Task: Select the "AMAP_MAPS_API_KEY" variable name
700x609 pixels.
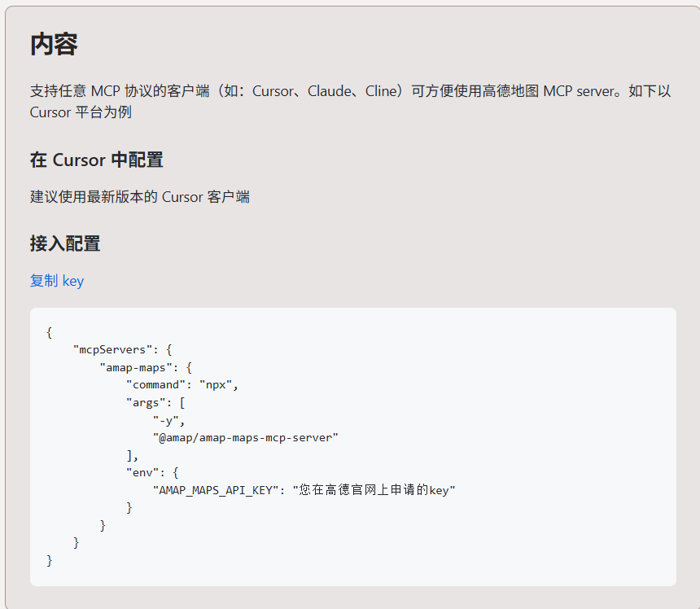Action: pyautogui.click(x=216, y=490)
